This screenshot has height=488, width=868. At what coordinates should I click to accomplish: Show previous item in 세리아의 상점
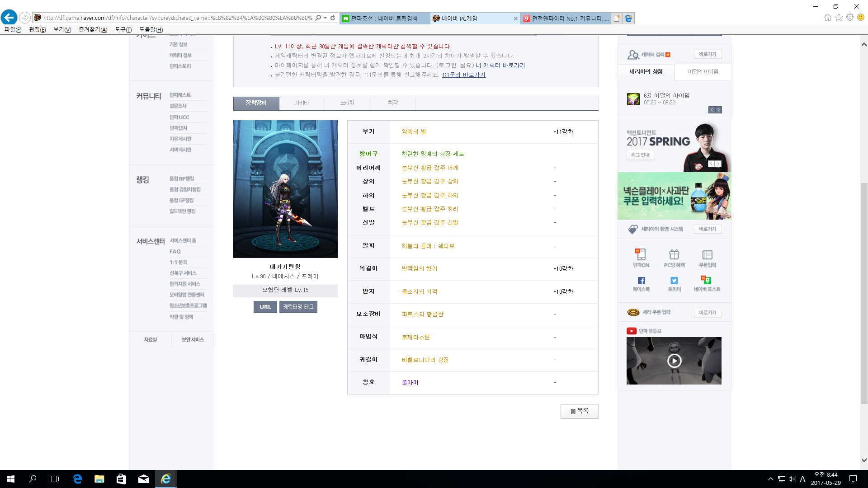pos(712,110)
